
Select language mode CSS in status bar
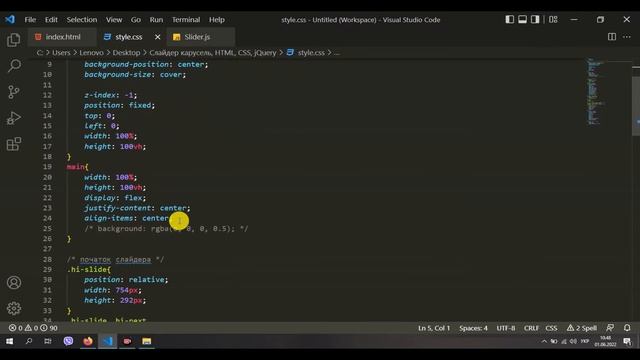551,328
